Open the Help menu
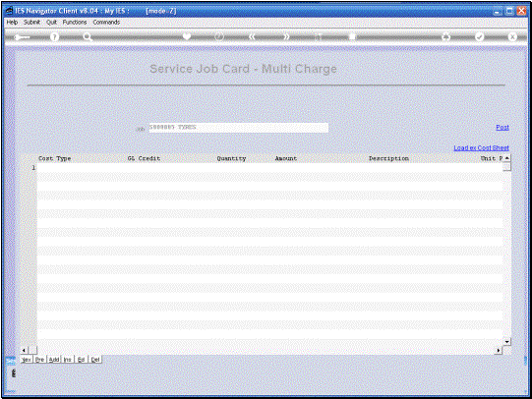This screenshot has height=399, width=532. click(12, 22)
